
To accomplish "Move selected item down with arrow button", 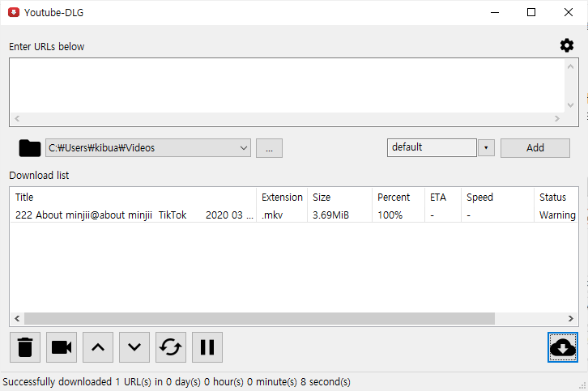I will pyautogui.click(x=134, y=347).
